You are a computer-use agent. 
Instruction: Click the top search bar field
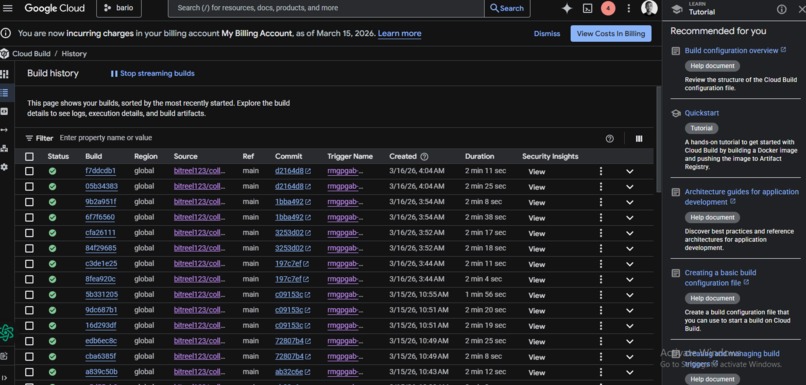[326, 8]
